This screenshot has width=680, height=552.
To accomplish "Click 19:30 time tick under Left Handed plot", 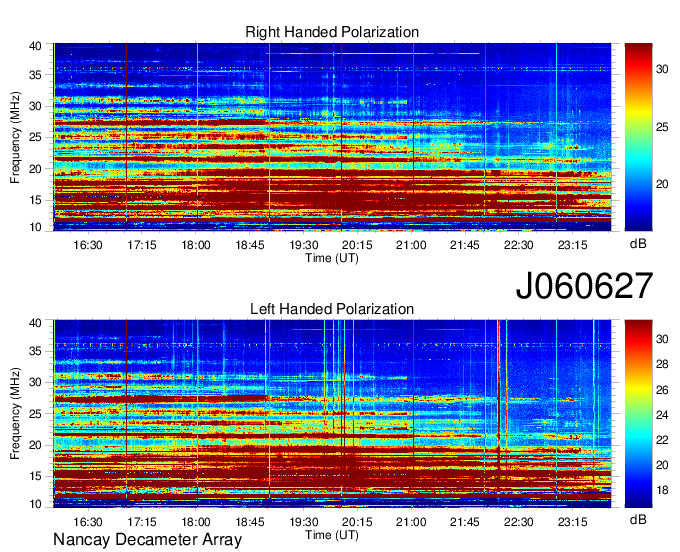I will (x=304, y=522).
